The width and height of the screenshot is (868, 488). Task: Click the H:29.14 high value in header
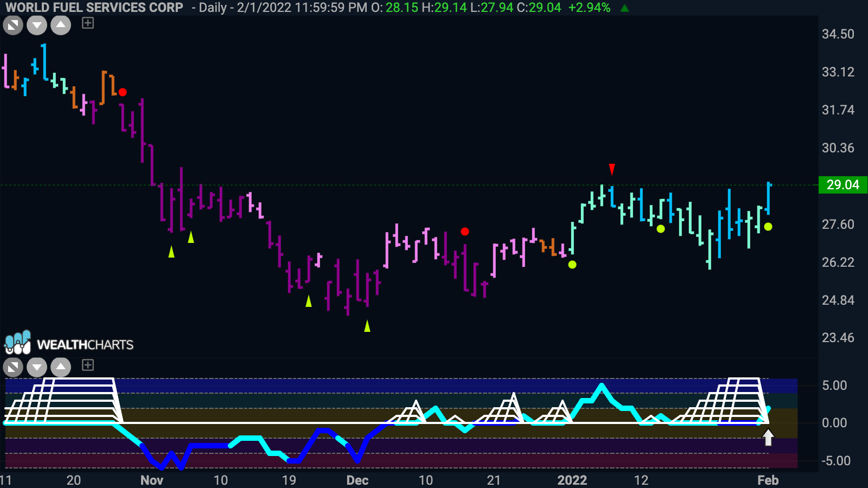point(444,8)
